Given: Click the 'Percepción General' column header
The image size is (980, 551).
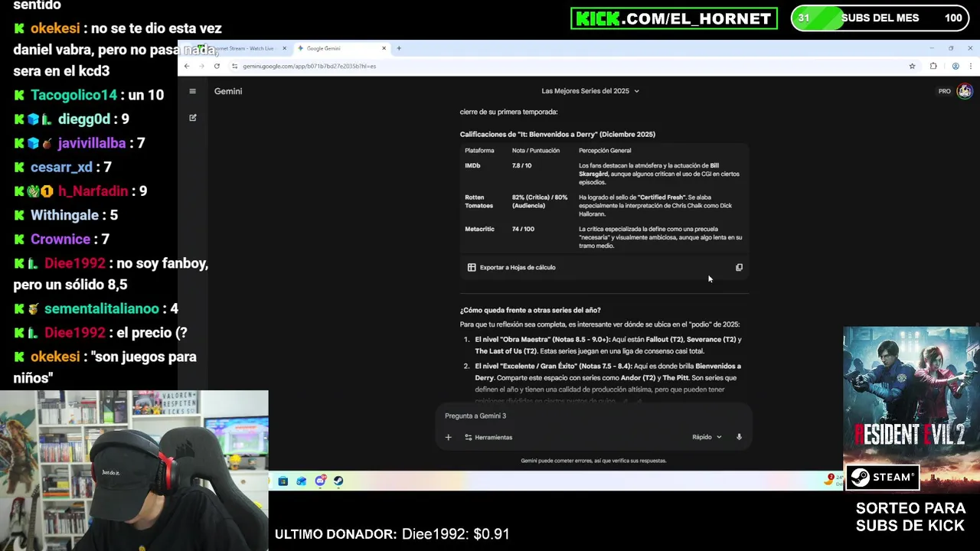Looking at the screenshot, I should point(605,151).
